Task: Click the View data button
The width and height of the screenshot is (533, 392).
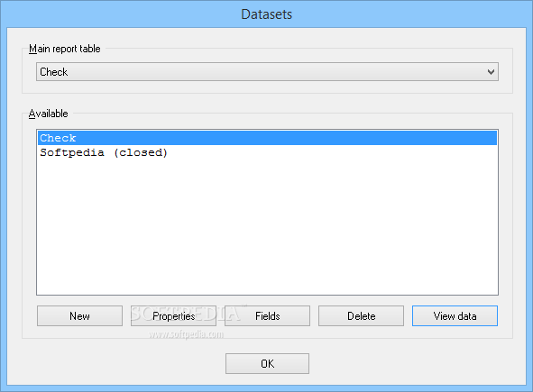Action: [x=455, y=316]
